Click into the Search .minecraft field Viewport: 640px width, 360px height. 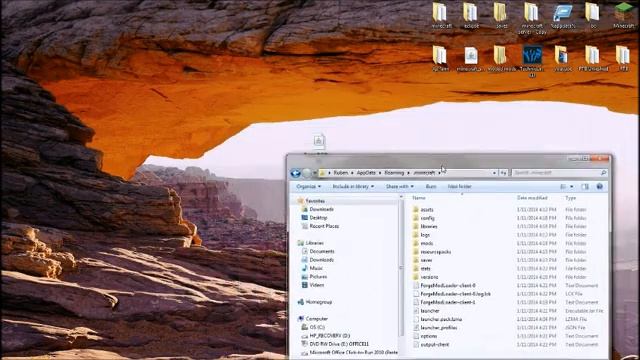pos(559,173)
